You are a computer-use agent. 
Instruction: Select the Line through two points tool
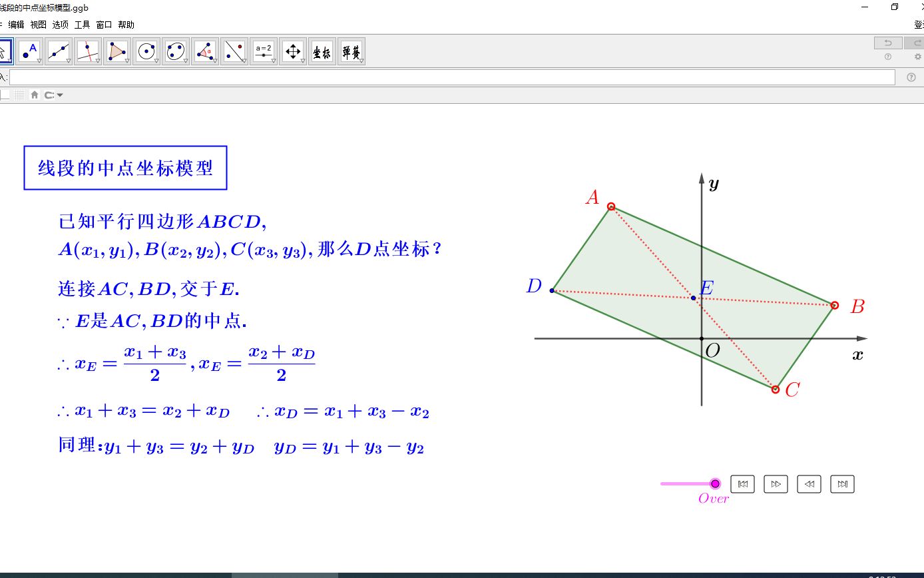59,51
